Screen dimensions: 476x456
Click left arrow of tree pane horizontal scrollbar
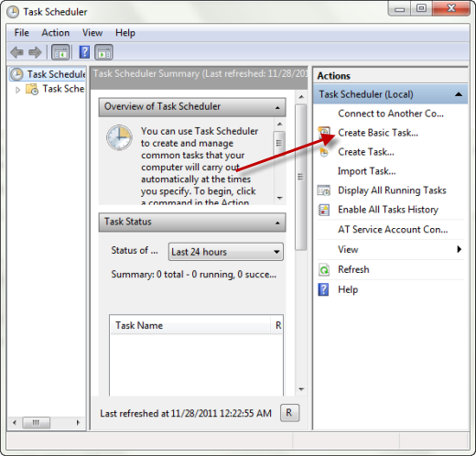15,423
